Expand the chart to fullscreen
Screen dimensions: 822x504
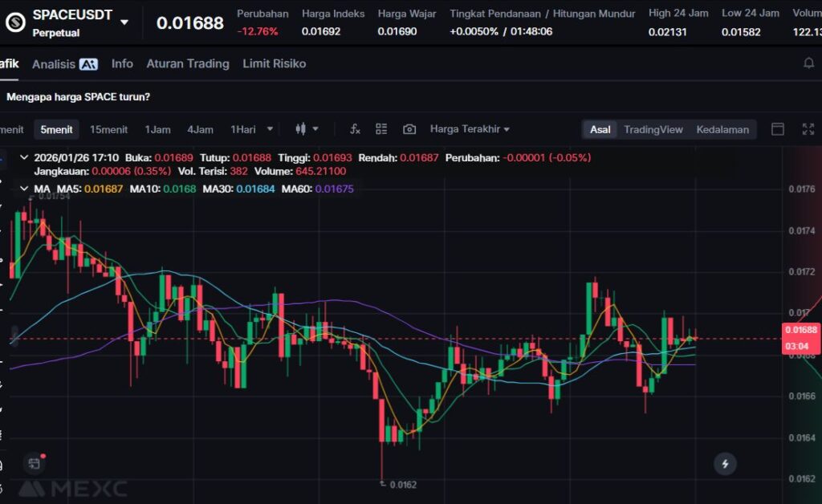(x=808, y=129)
